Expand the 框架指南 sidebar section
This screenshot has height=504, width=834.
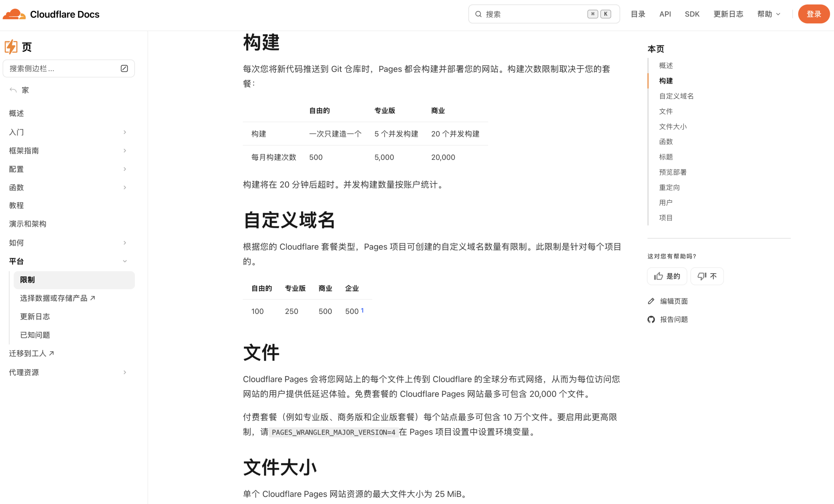(x=125, y=150)
